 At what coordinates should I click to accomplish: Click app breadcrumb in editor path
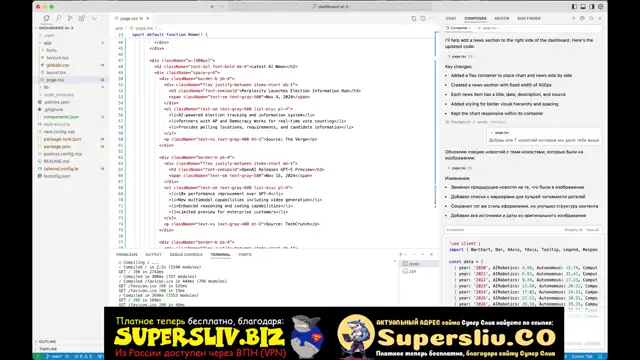[118, 28]
